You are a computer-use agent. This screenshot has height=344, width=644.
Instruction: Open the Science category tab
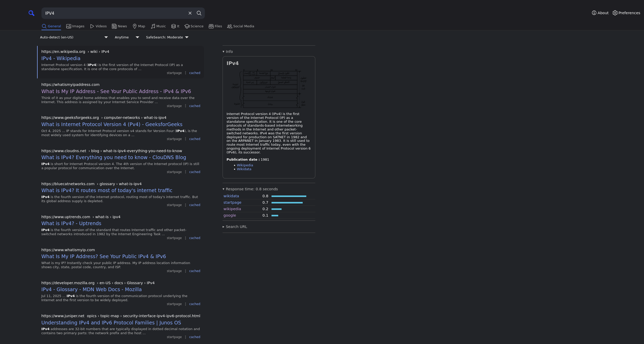click(x=194, y=26)
